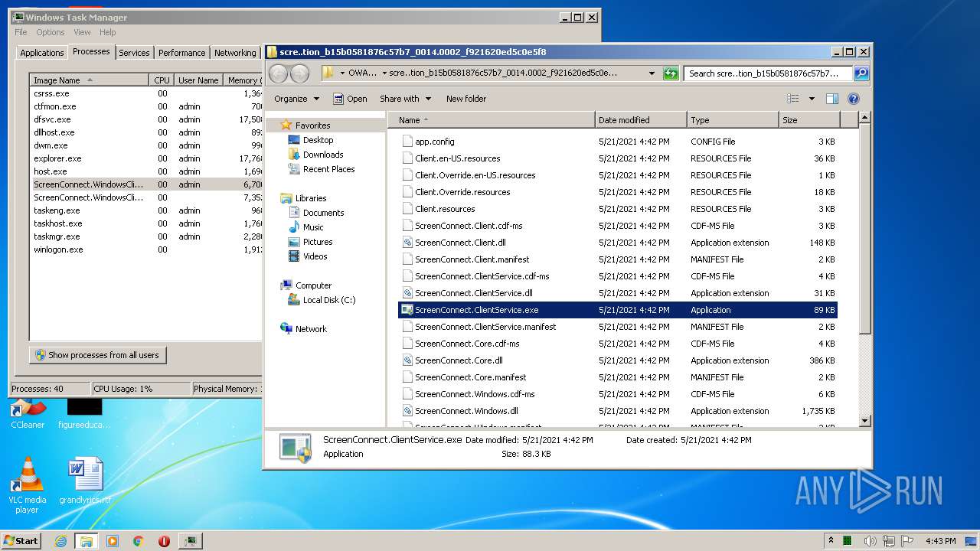This screenshot has height=551, width=980.
Task: Switch to the Services tab
Action: 134,53
